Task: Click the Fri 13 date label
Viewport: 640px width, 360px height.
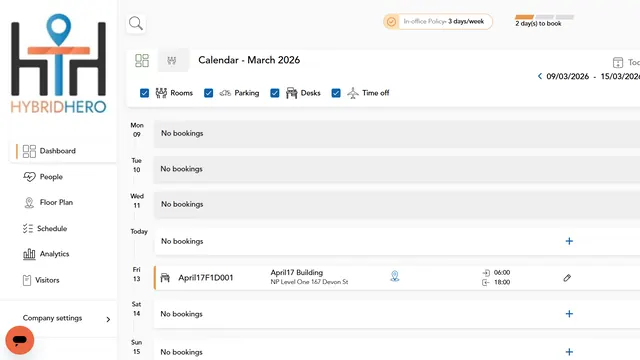Action: click(x=136, y=274)
